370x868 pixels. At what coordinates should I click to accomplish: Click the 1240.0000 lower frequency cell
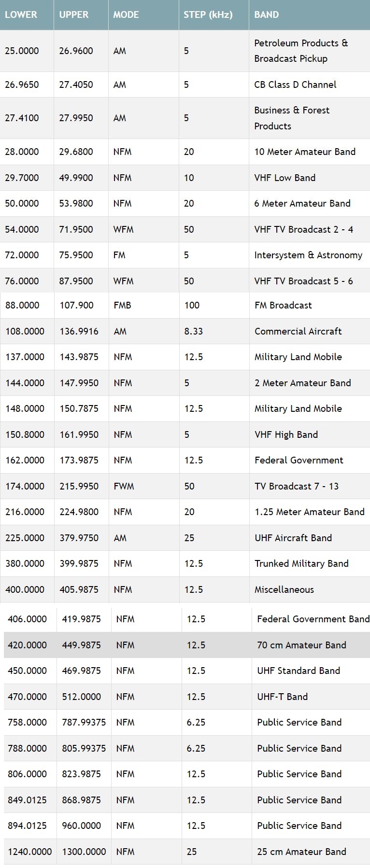coord(30,852)
